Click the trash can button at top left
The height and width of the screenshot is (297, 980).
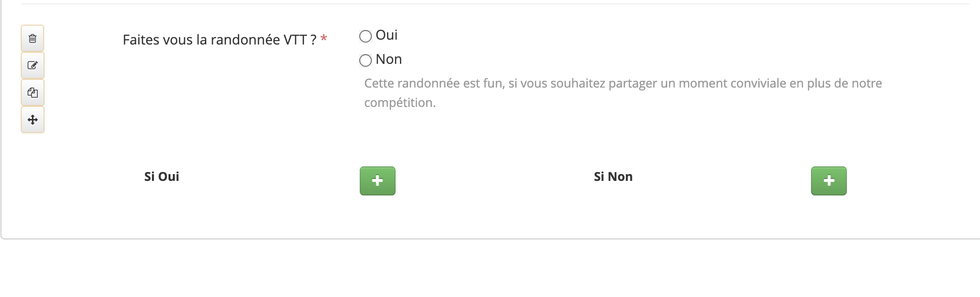click(x=32, y=39)
